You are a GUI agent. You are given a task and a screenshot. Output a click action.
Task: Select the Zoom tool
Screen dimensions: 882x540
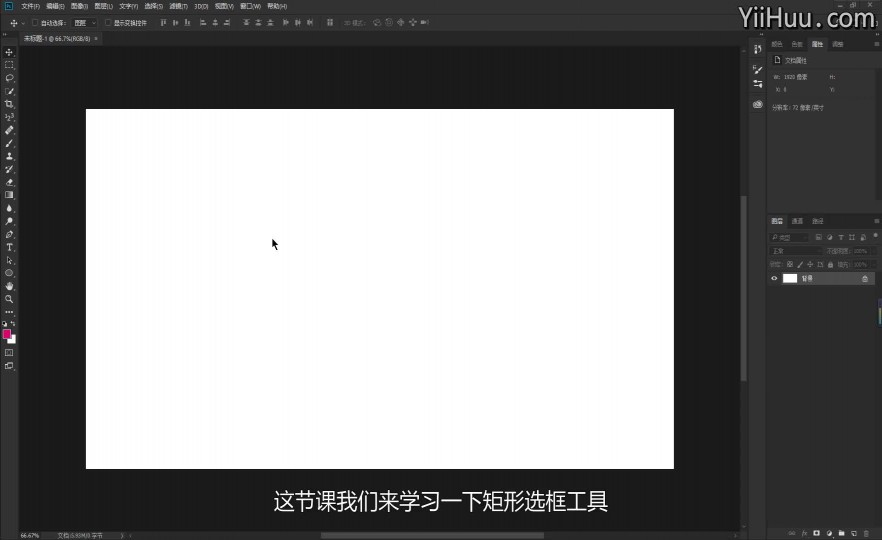pos(9,299)
